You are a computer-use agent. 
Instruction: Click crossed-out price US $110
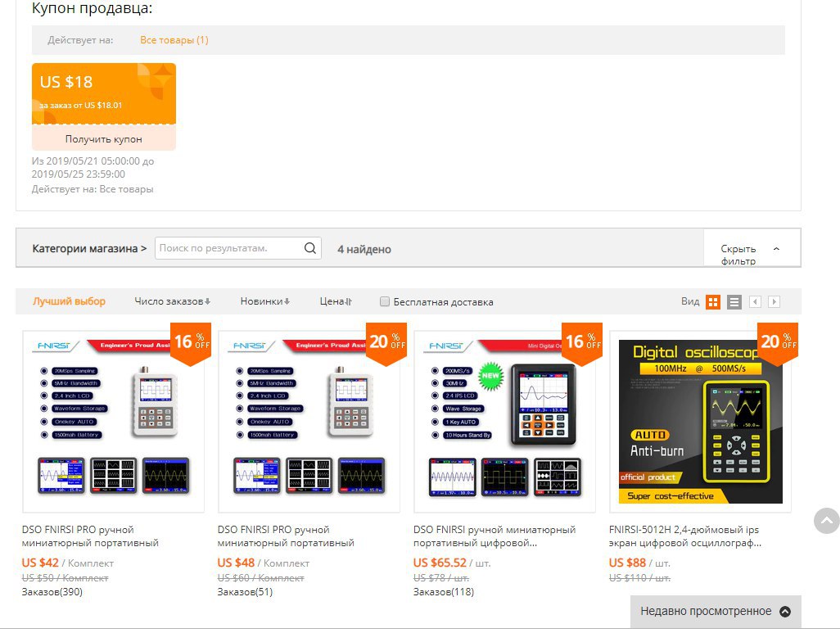639,577
